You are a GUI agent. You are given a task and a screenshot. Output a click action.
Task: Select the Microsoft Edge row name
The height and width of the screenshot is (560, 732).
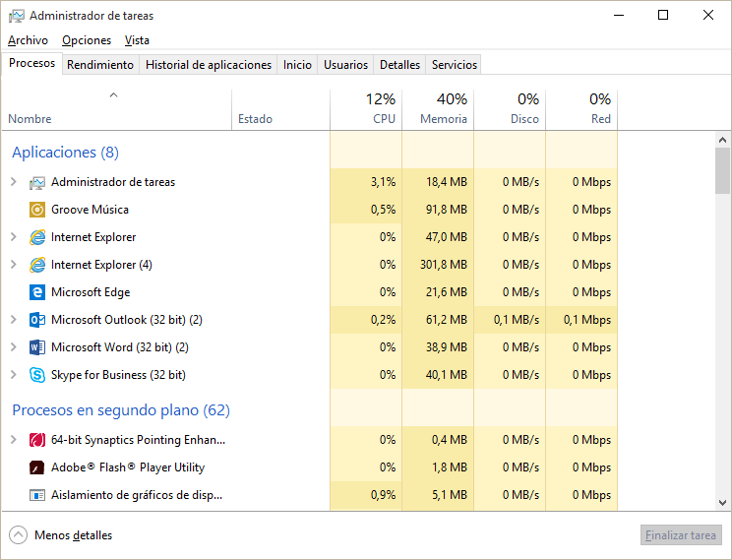click(91, 292)
